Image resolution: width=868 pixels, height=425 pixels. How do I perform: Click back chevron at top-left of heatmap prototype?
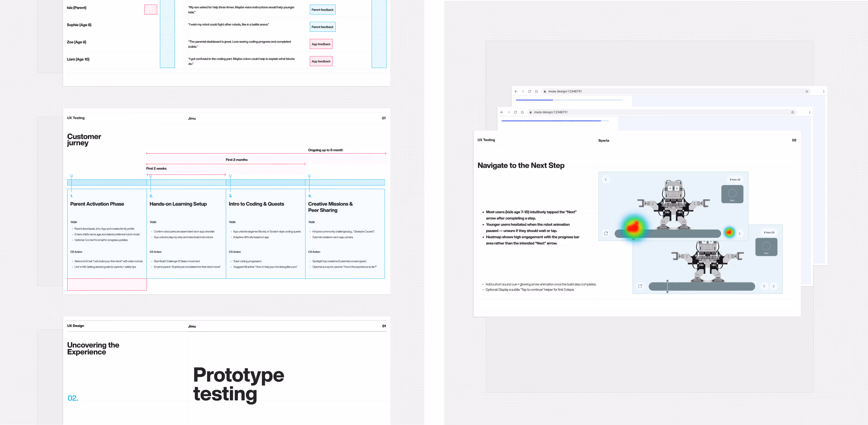pyautogui.click(x=605, y=179)
